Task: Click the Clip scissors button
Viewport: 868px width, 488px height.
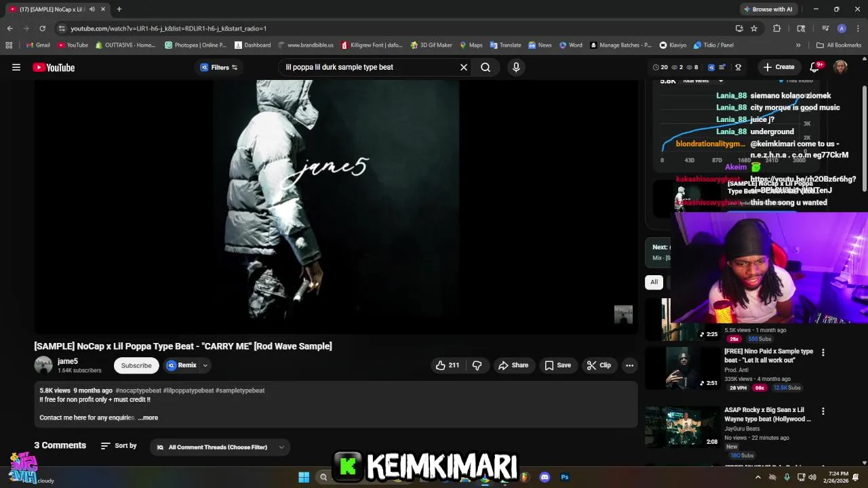Action: (x=599, y=365)
